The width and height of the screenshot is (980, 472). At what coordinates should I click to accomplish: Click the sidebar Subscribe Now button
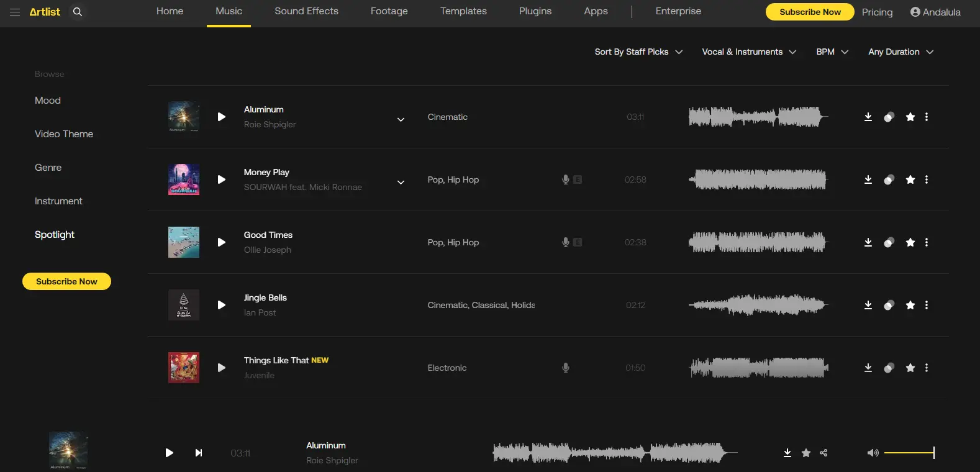pos(66,281)
